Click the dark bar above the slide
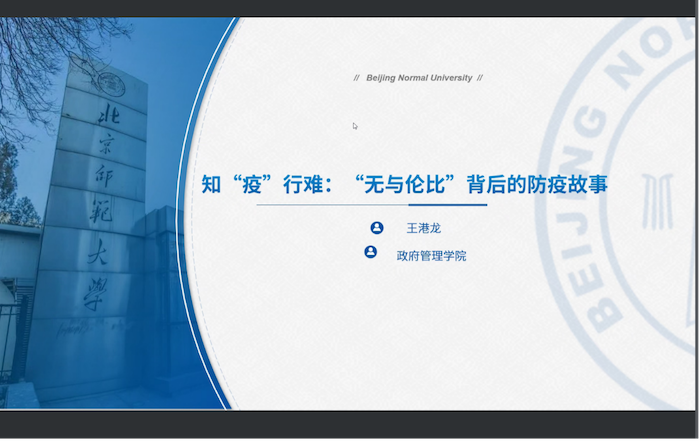Image resolution: width=700 pixels, height=441 pixels. tap(350, 8)
